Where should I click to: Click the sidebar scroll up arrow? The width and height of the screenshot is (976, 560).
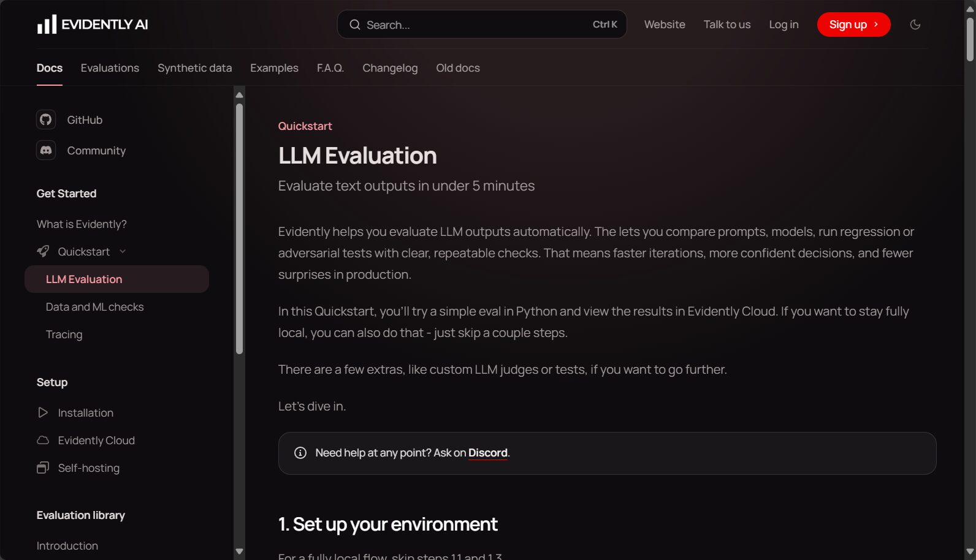(239, 95)
